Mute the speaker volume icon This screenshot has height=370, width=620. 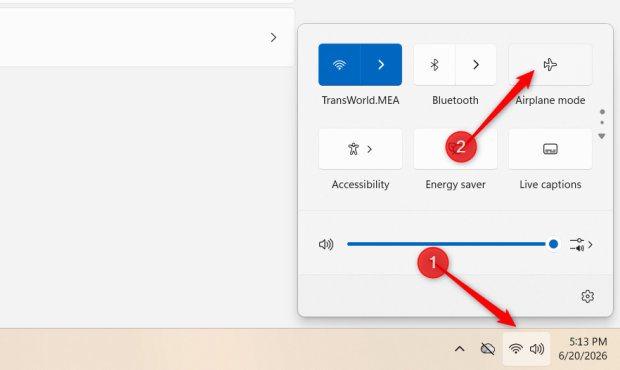coord(326,244)
